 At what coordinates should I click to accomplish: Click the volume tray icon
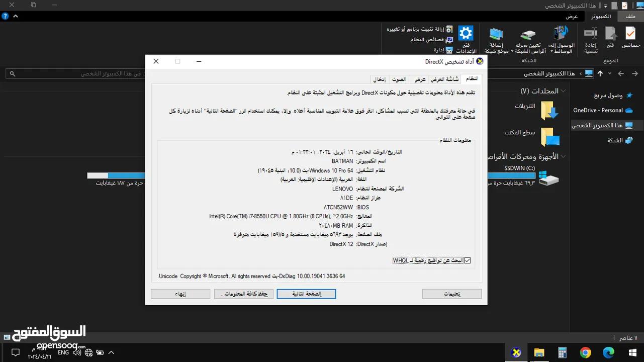coord(77,352)
